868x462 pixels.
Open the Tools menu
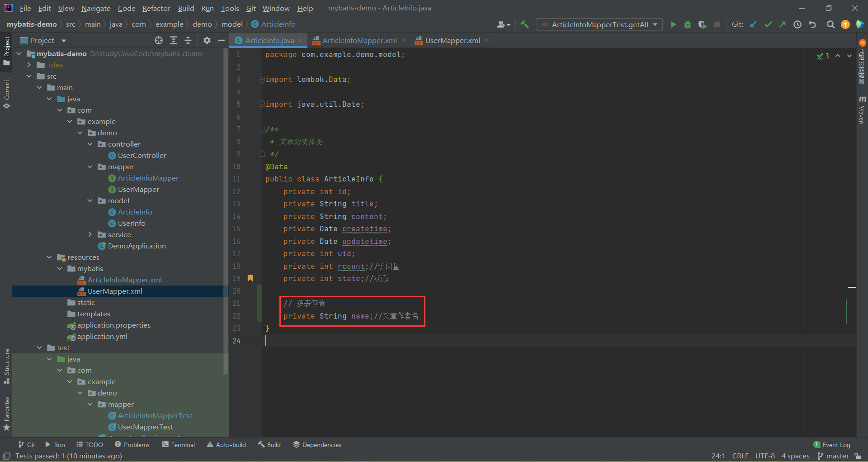[230, 8]
